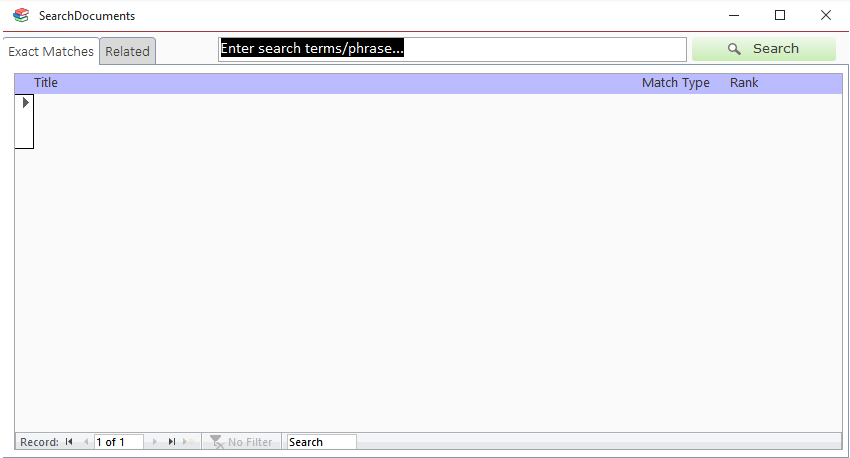Go to first record navigation icon
Viewport: 850px width, 458px height.
pyautogui.click(x=69, y=442)
